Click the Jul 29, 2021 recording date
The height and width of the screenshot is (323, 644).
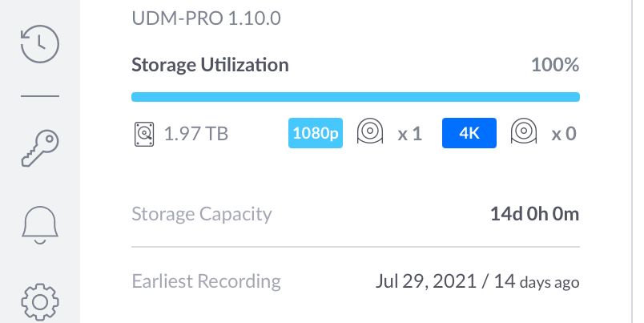point(424,281)
